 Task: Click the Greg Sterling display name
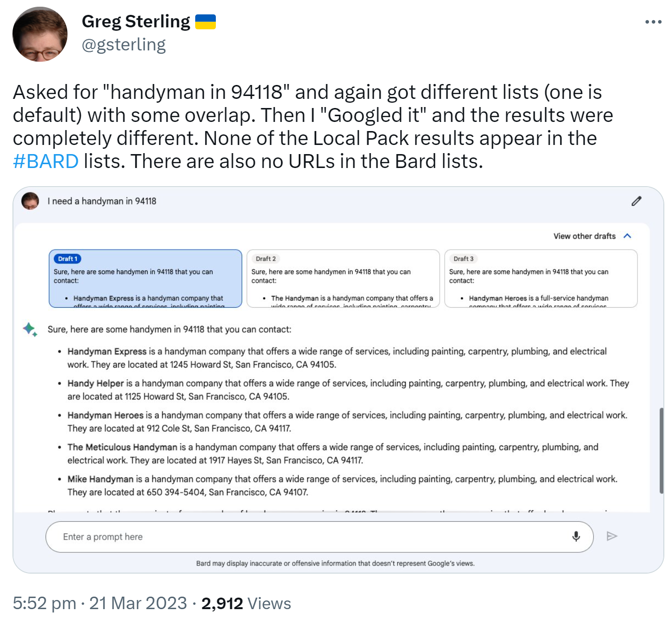point(136,22)
